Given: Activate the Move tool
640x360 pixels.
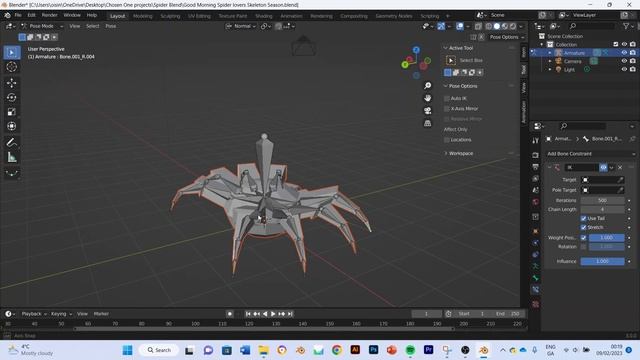Looking at the screenshot, I should (12, 83).
